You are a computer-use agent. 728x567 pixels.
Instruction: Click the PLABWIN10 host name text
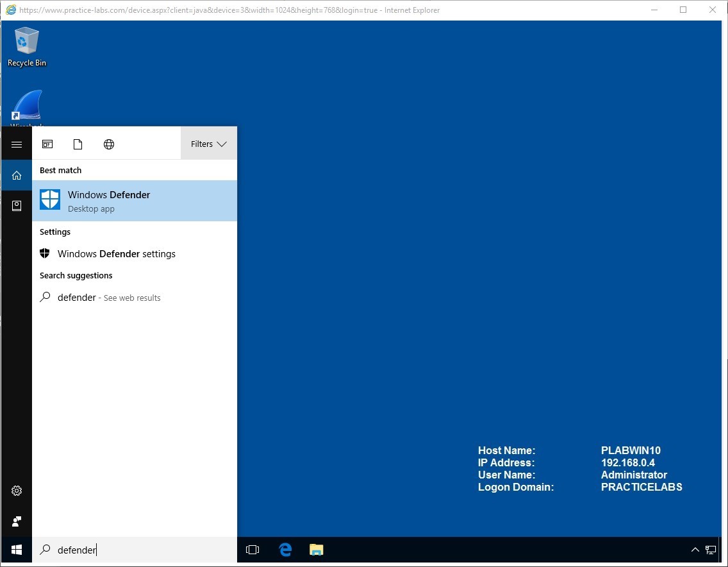point(631,450)
